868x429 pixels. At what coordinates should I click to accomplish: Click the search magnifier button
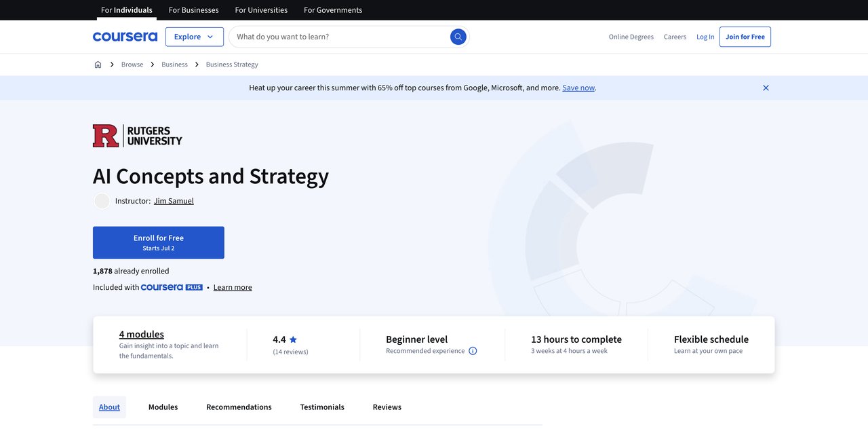click(458, 37)
